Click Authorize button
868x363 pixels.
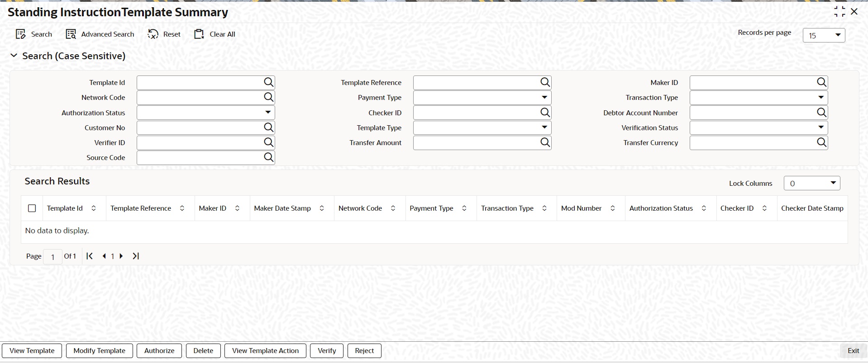click(159, 351)
